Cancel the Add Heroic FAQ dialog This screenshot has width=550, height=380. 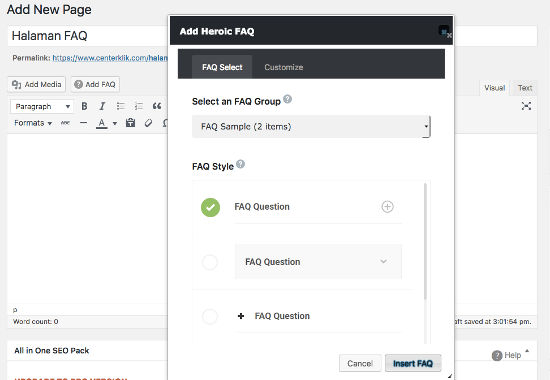(x=360, y=364)
